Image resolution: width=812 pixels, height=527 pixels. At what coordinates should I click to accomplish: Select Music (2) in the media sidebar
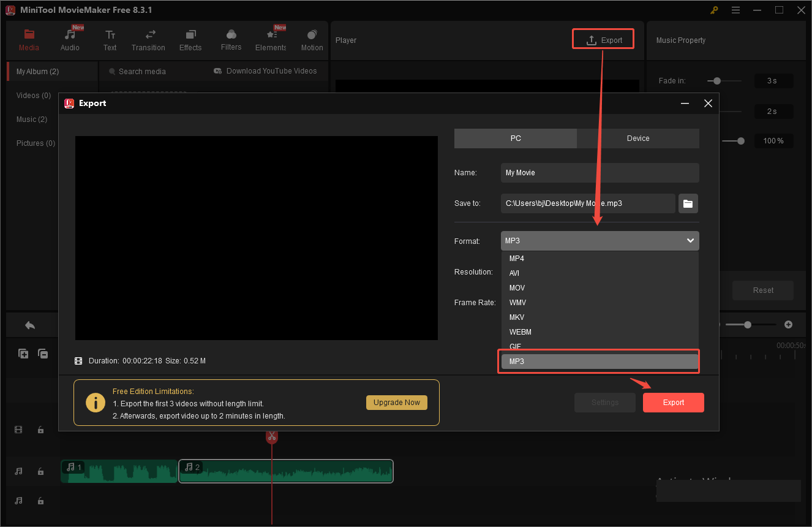click(x=31, y=119)
